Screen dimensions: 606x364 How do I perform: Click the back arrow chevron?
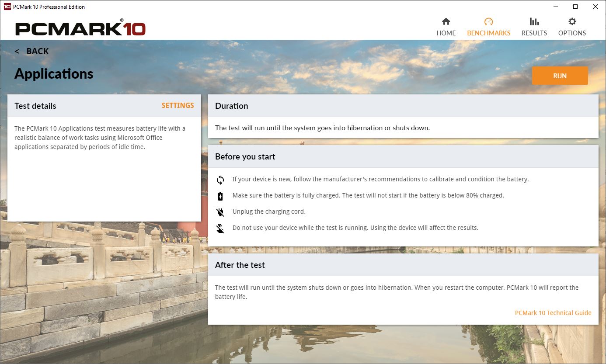pyautogui.click(x=17, y=51)
